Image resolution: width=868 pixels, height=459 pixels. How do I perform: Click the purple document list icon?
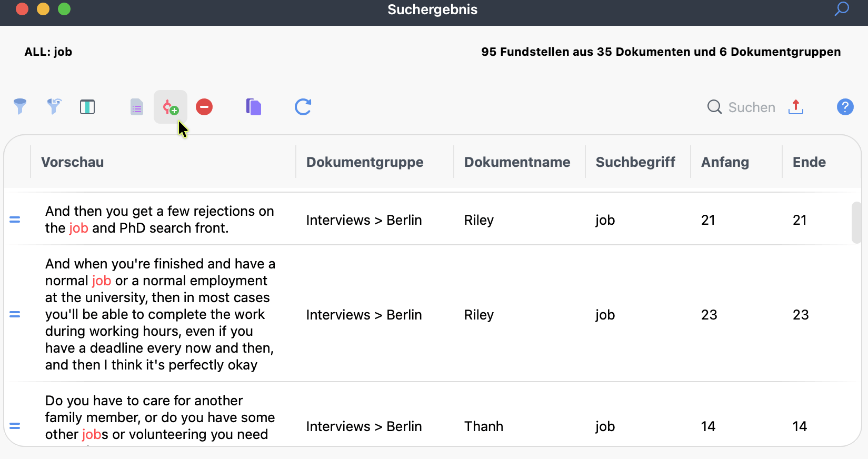click(137, 107)
